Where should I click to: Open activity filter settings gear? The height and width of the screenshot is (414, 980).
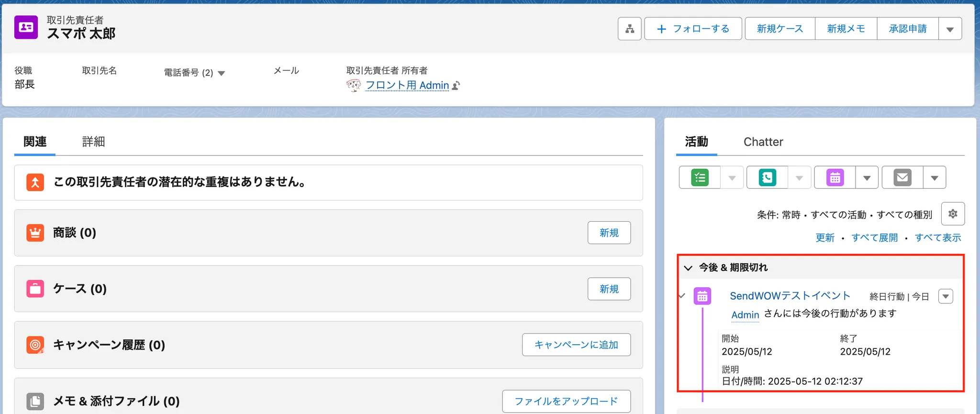click(x=953, y=214)
